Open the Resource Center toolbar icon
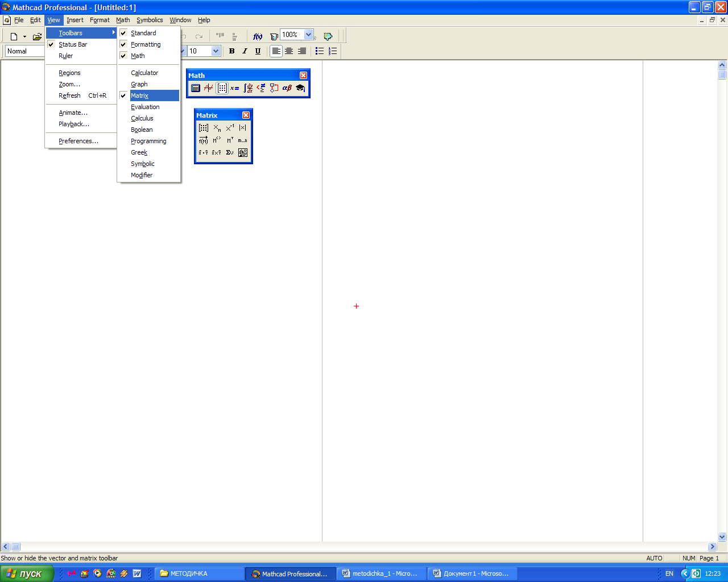The image size is (728, 582). click(x=328, y=36)
